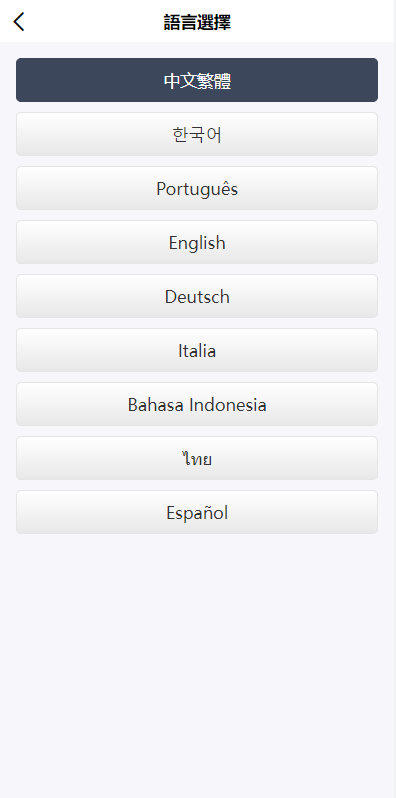The width and height of the screenshot is (396, 798).
Task: Switch to Español
Action: click(197, 512)
